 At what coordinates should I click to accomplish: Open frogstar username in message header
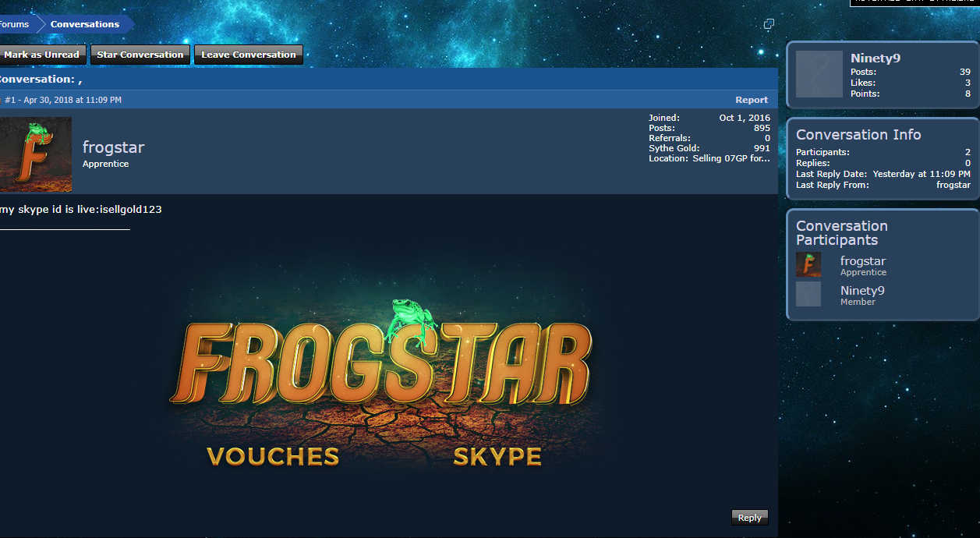pyautogui.click(x=114, y=147)
